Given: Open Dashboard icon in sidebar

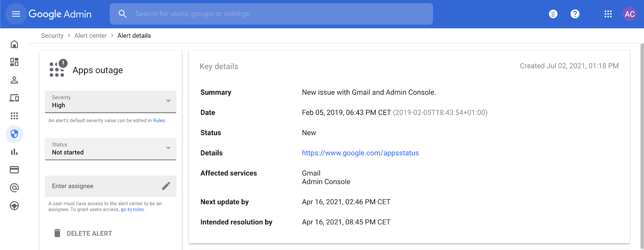Looking at the screenshot, I should click(x=14, y=62).
